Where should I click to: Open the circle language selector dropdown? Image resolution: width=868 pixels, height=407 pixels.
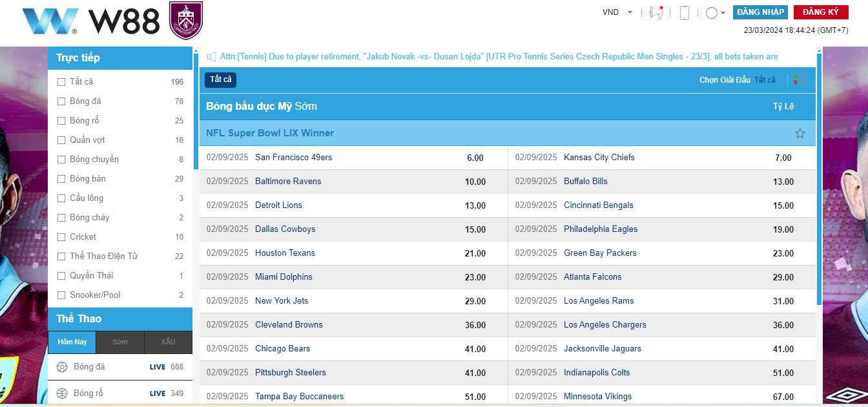pyautogui.click(x=715, y=13)
